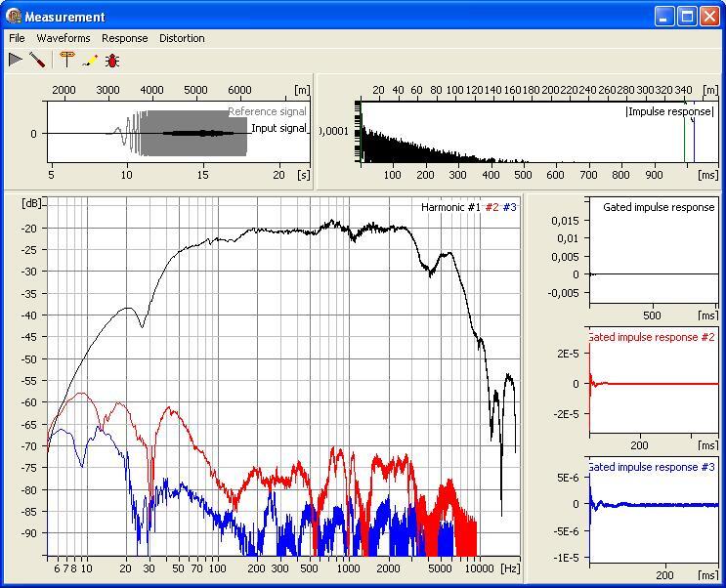Click the play/start measurement icon
Viewport: 726px width, 588px height.
coord(16,60)
